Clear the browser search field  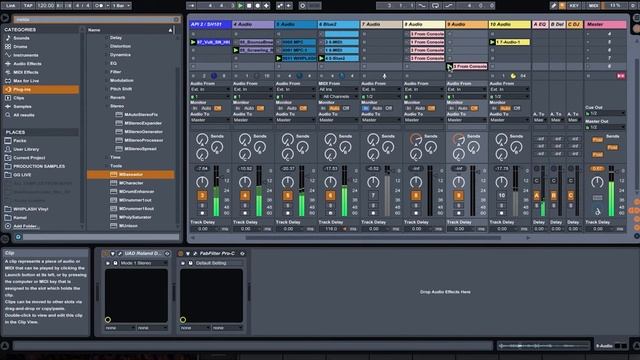176,19
